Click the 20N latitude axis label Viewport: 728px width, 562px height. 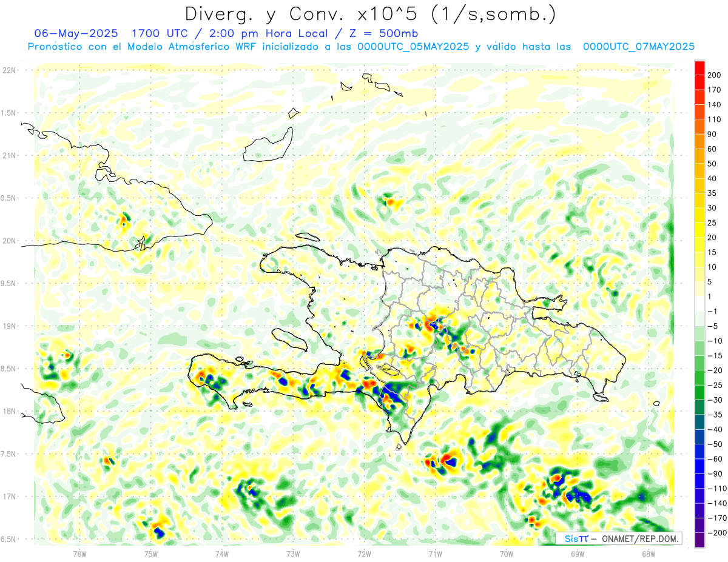pyautogui.click(x=8, y=241)
